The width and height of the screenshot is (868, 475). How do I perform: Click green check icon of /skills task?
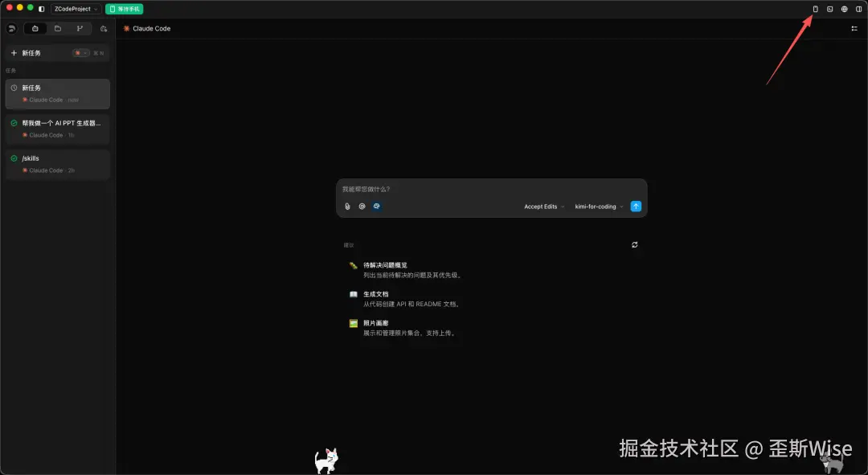pyautogui.click(x=14, y=158)
